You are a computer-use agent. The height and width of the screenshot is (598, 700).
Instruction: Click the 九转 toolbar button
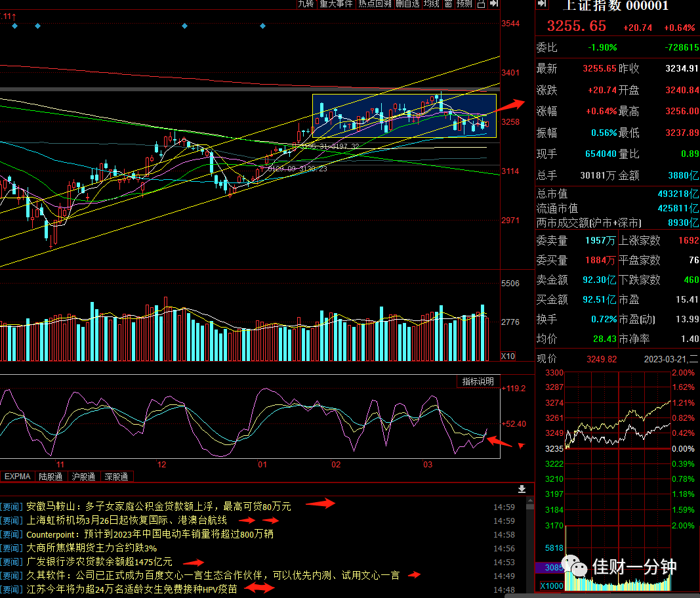pos(306,4)
